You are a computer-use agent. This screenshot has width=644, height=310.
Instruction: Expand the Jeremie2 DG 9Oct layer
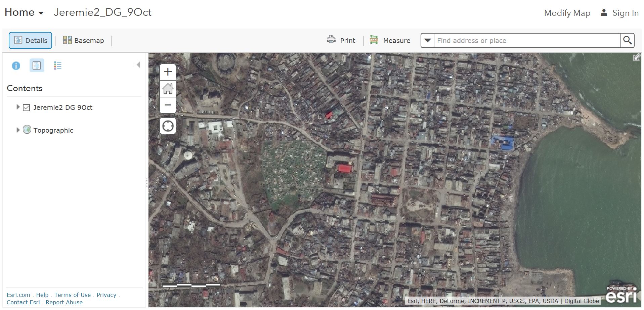click(x=18, y=107)
